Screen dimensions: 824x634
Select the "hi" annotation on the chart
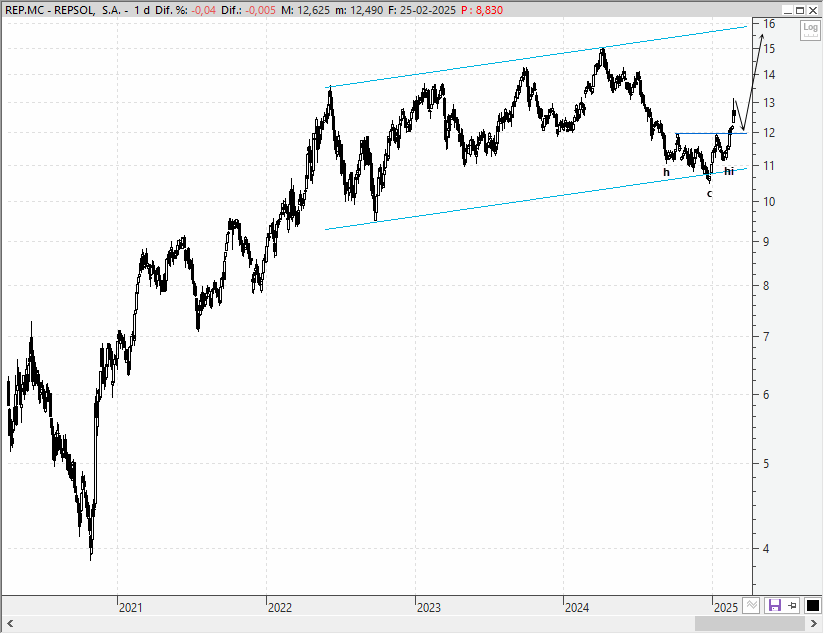click(729, 171)
